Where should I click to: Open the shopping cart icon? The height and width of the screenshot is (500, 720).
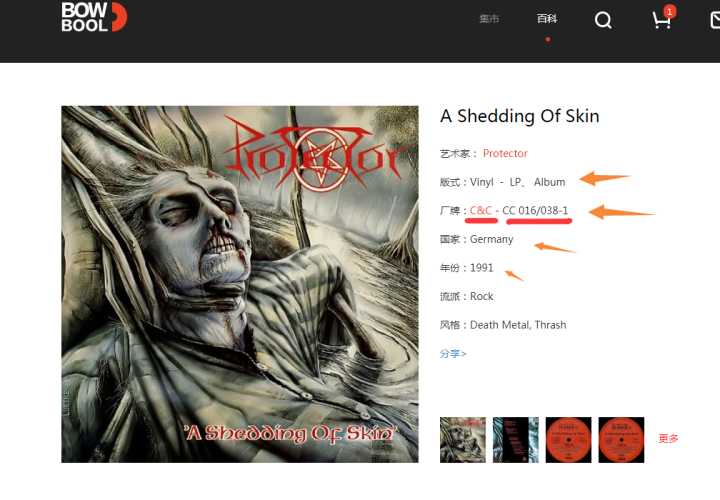click(x=663, y=19)
